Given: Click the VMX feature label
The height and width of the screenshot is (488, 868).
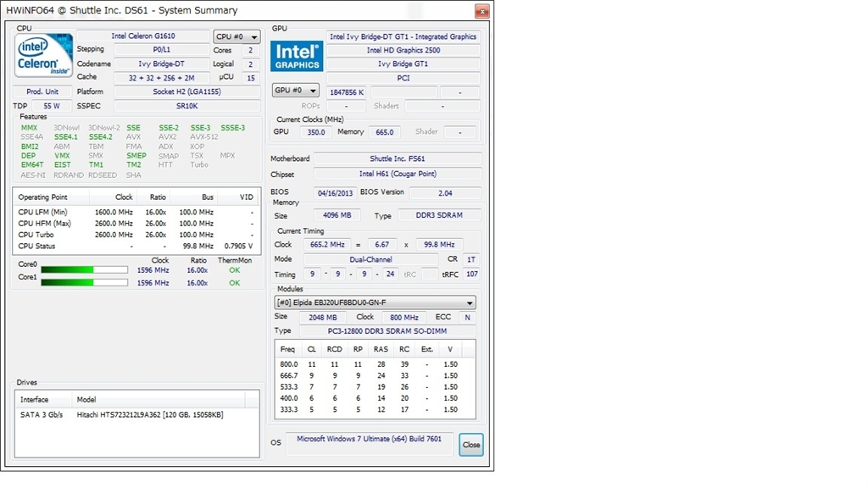Looking at the screenshot, I should (x=62, y=156).
